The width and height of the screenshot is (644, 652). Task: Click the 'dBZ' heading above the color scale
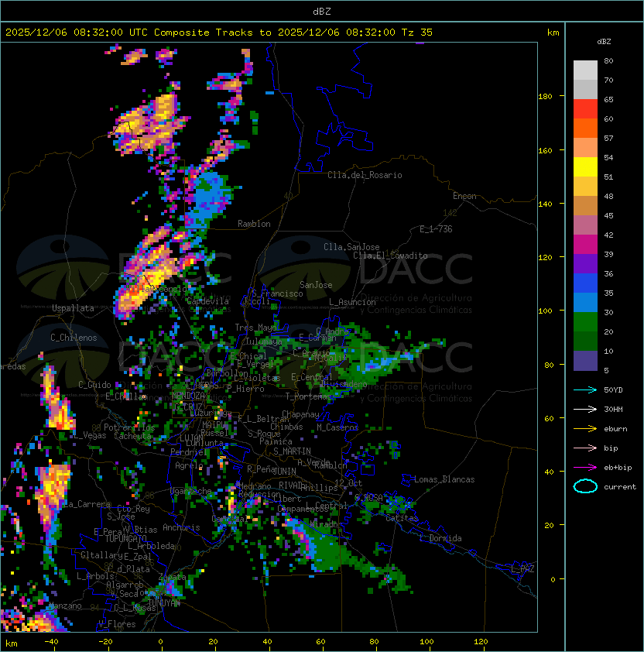pyautogui.click(x=604, y=42)
